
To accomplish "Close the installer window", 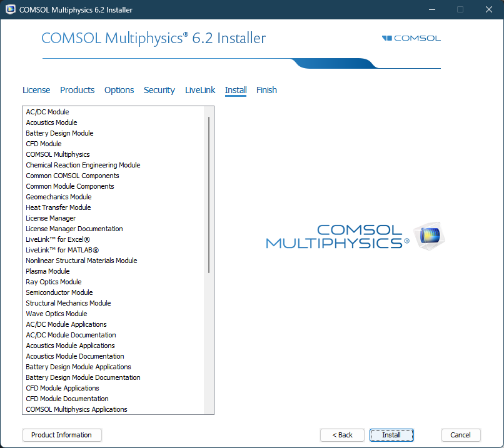I will tap(489, 9).
